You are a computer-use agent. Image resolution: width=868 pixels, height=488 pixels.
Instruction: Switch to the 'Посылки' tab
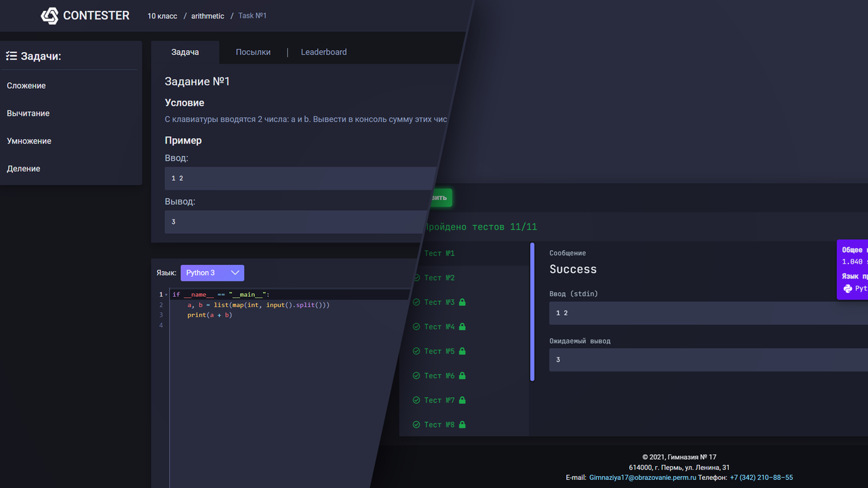(253, 52)
